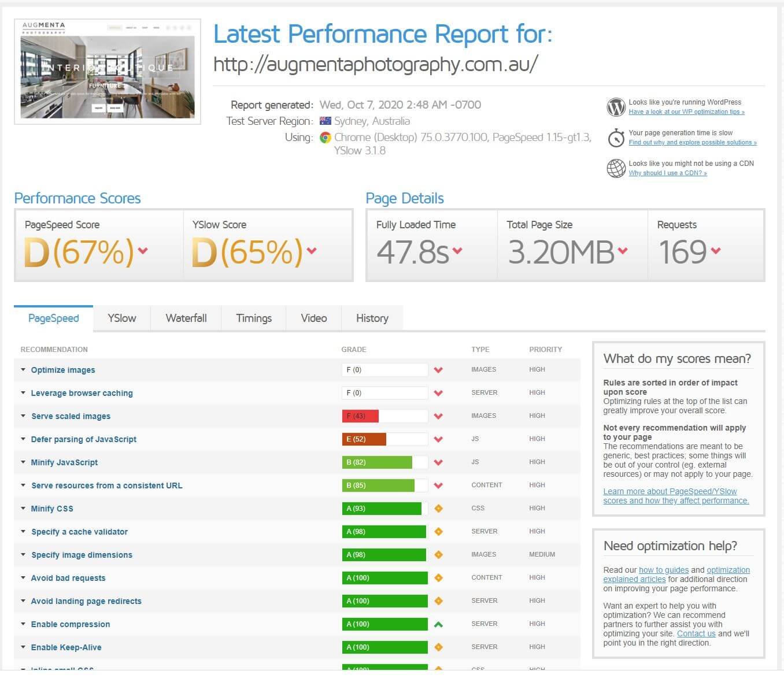784x682 pixels.
Task: Click the red arrow beside YSlow Score
Action: [x=312, y=250]
